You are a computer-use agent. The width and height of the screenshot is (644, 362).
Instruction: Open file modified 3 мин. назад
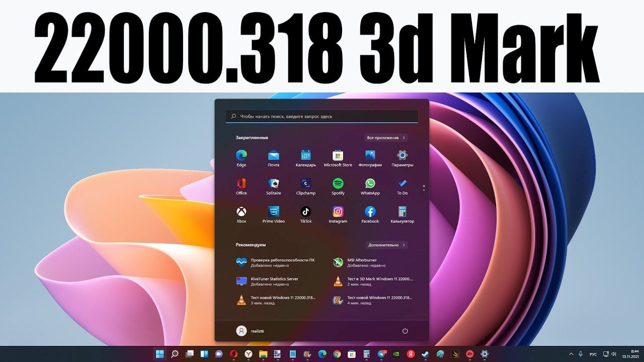277,300
